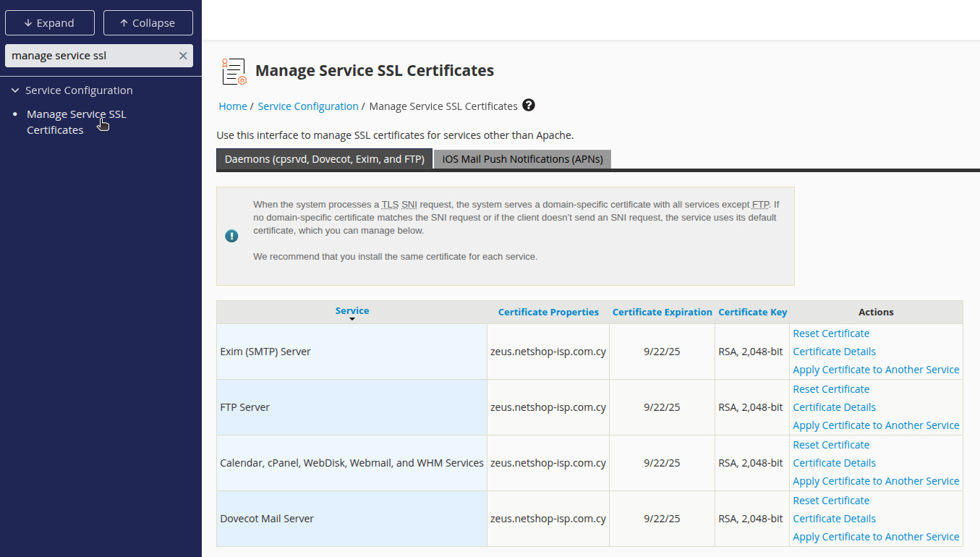
Task: Select the Exim (SMTP) Server service cell
Action: [x=351, y=352]
